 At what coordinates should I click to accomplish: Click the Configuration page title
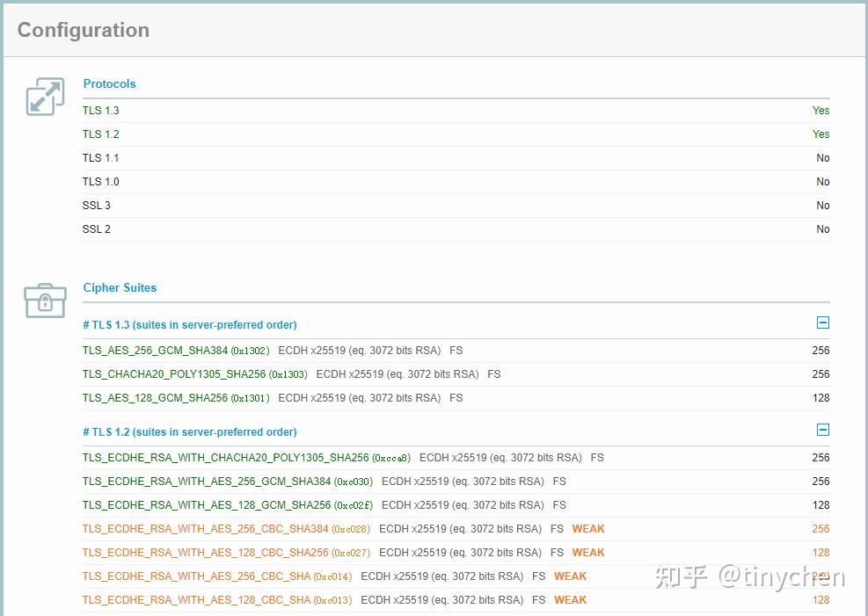click(x=83, y=29)
